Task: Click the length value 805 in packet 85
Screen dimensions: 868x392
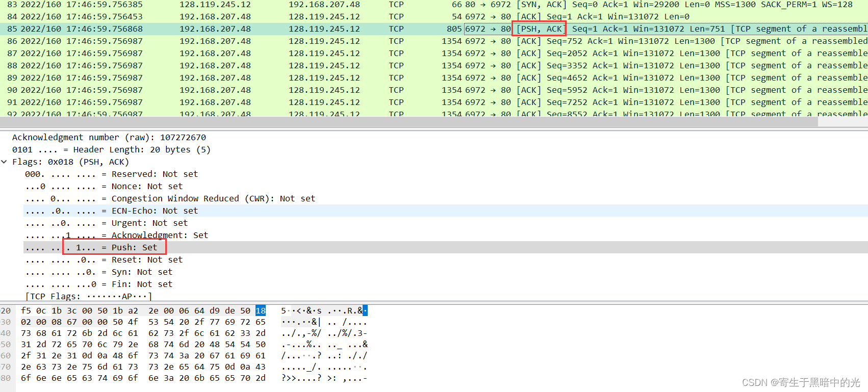Action: pyautogui.click(x=454, y=29)
